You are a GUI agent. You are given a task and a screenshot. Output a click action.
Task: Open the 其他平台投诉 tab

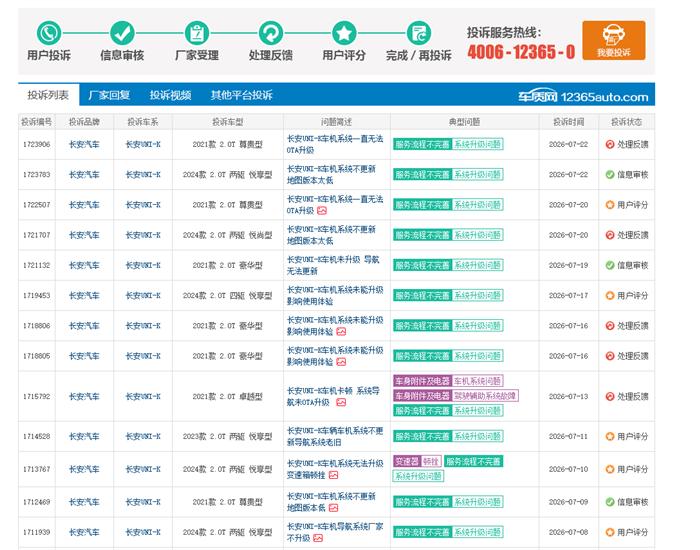(x=242, y=95)
